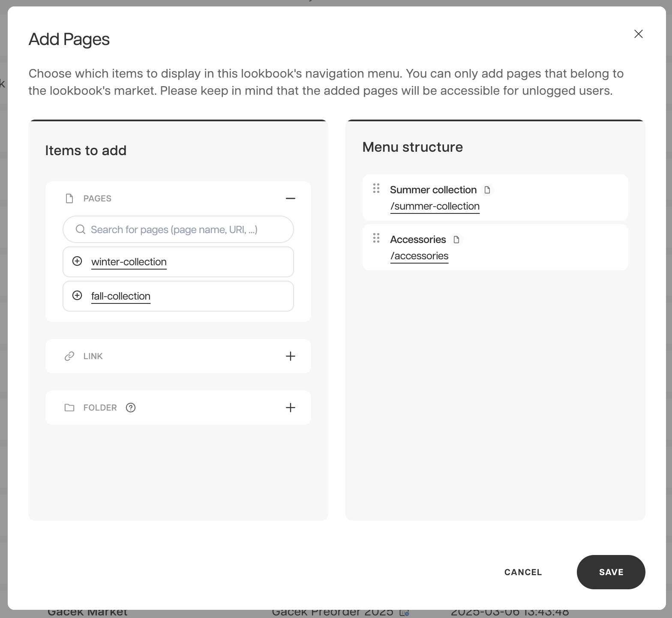Image resolution: width=672 pixels, height=618 pixels.
Task: Click the plus icon beside winter-collection
Action: coord(77,261)
